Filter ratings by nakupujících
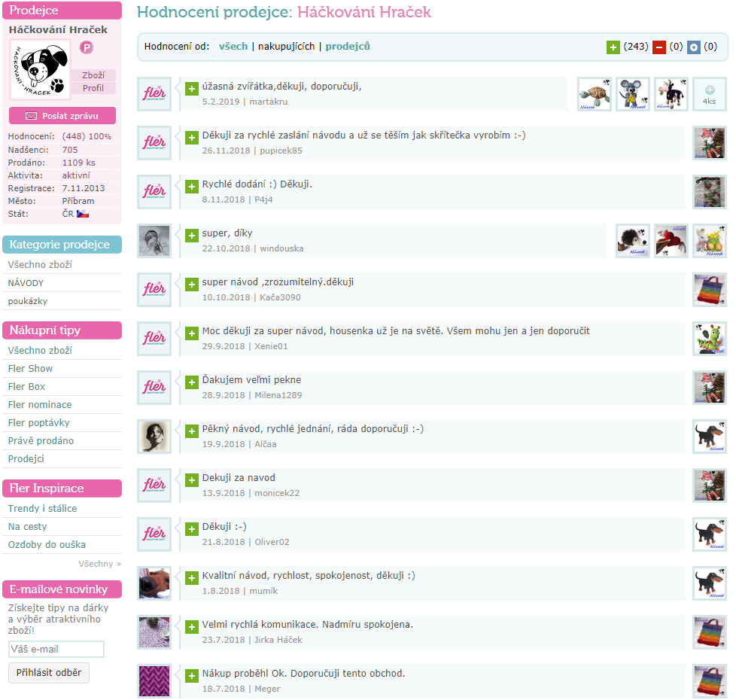The width and height of the screenshot is (736, 700). tap(286, 47)
